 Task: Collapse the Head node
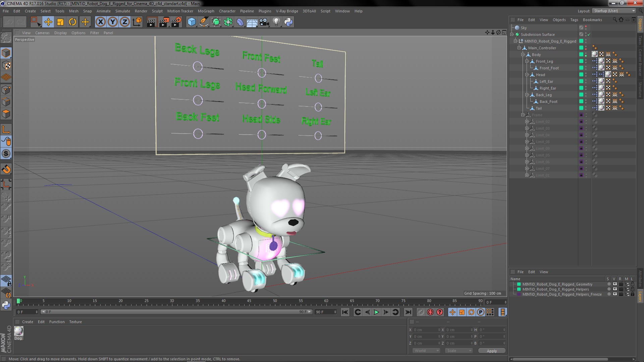point(527,75)
